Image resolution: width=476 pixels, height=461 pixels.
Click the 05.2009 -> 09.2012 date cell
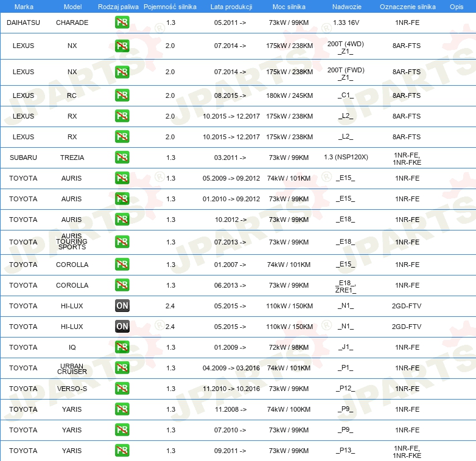coord(231,178)
